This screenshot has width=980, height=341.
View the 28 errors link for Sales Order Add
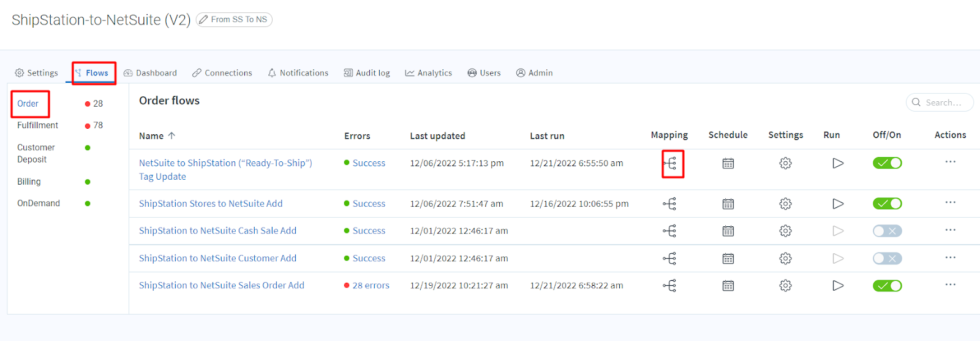pyautogui.click(x=371, y=286)
